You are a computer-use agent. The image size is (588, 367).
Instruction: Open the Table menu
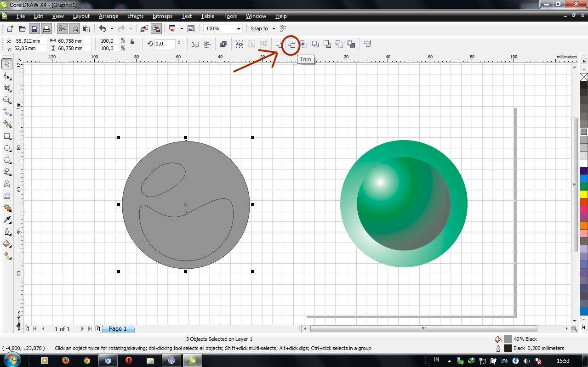pos(207,16)
